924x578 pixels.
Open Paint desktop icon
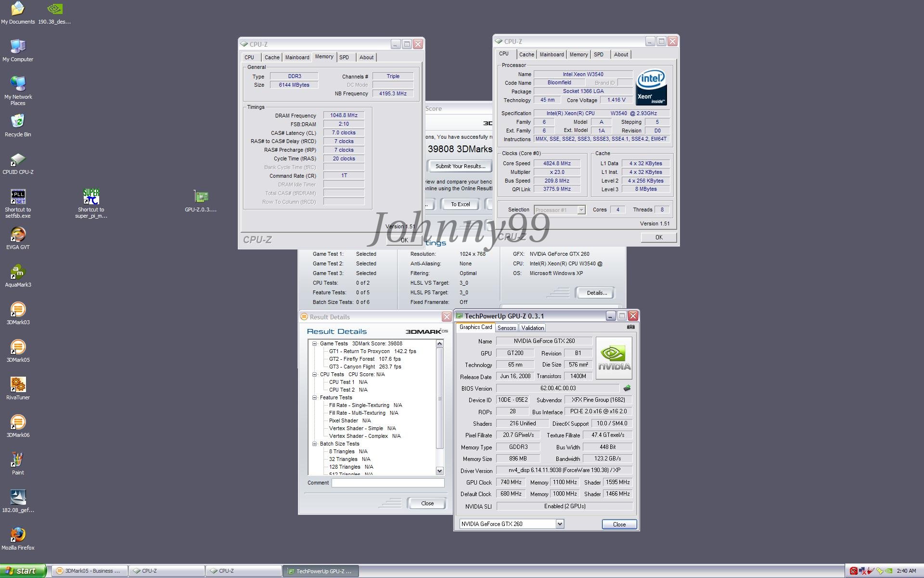click(x=18, y=463)
